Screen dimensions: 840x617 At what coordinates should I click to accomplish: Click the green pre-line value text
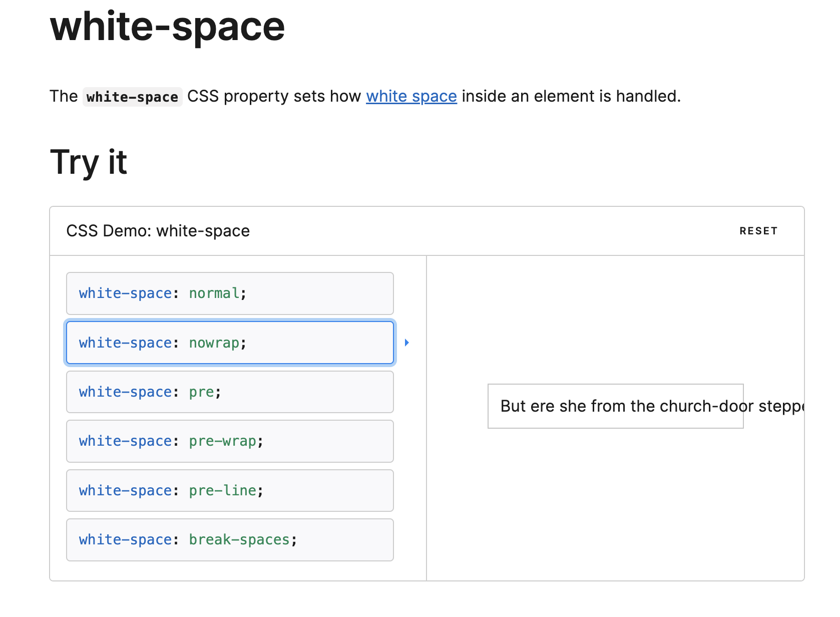[222, 490]
